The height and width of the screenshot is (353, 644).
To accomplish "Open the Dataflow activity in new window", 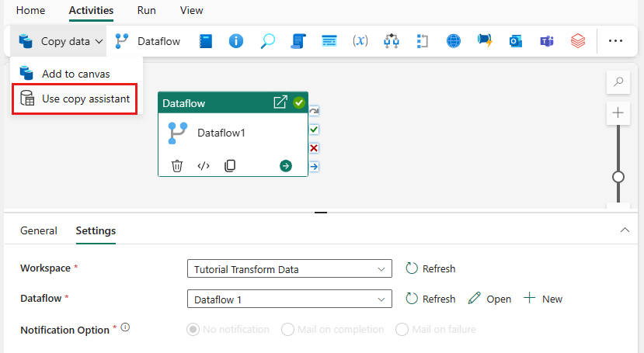I will [x=280, y=102].
